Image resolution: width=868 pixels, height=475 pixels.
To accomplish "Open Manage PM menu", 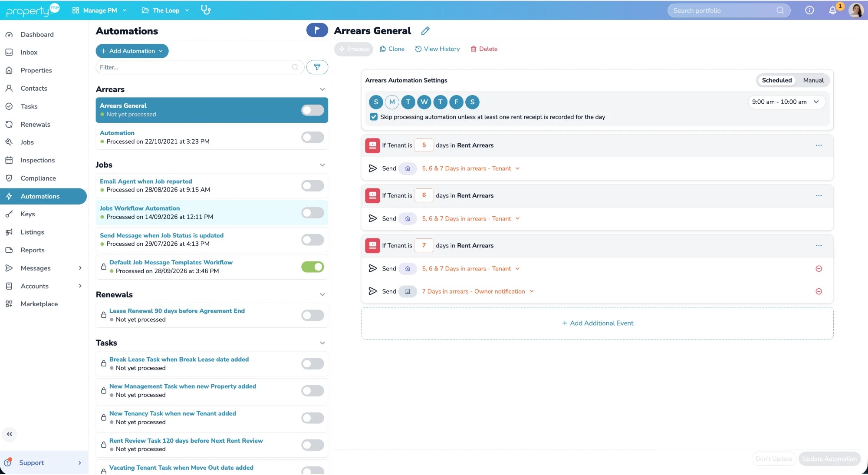I will [99, 10].
